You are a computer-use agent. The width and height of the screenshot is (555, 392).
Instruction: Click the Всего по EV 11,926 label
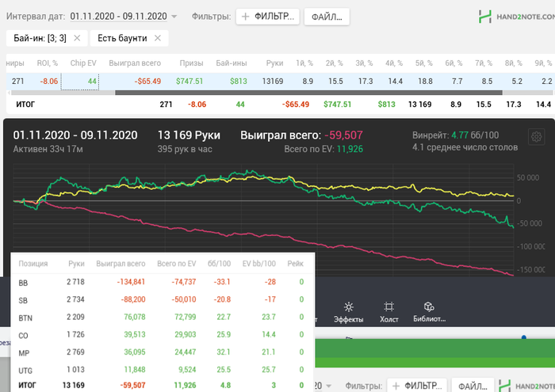click(323, 149)
